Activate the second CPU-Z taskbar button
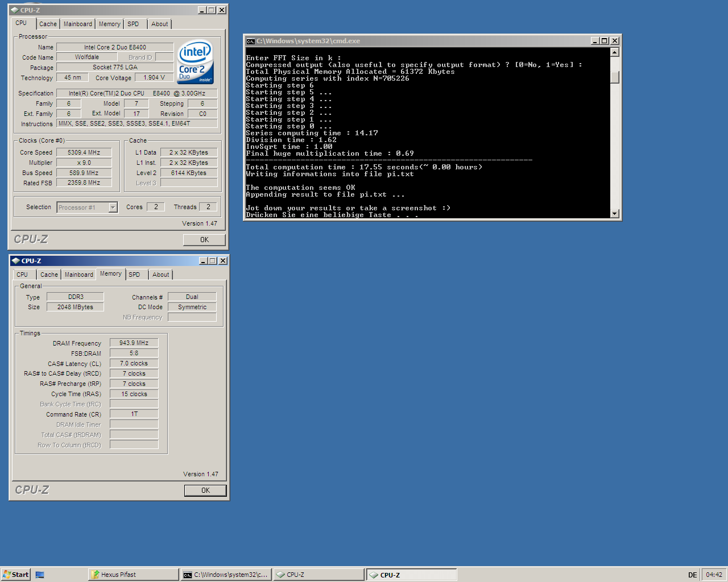 pyautogui.click(x=411, y=575)
